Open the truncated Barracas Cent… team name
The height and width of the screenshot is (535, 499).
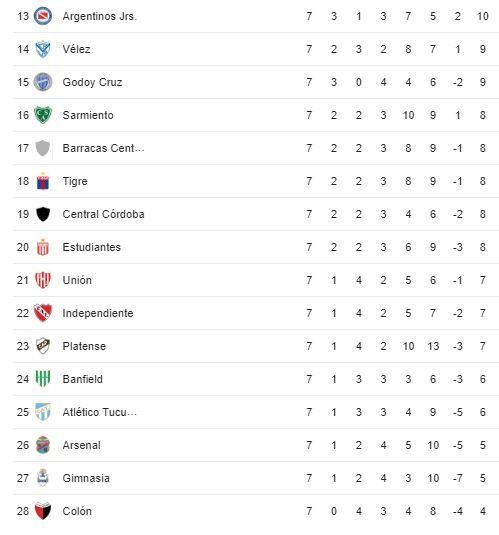pos(103,148)
